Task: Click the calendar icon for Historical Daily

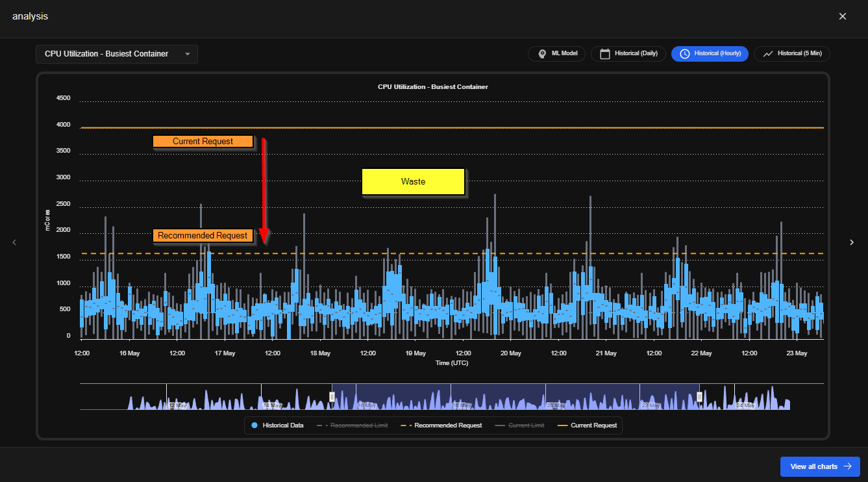Action: (604, 54)
